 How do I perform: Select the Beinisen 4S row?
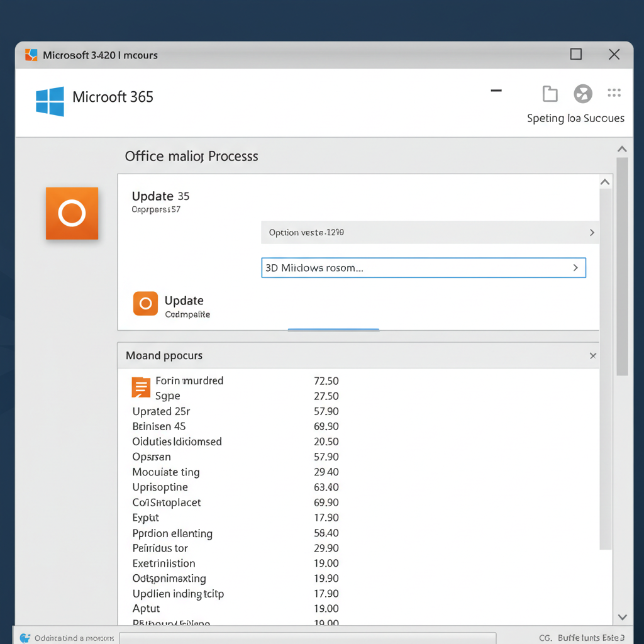point(235,426)
